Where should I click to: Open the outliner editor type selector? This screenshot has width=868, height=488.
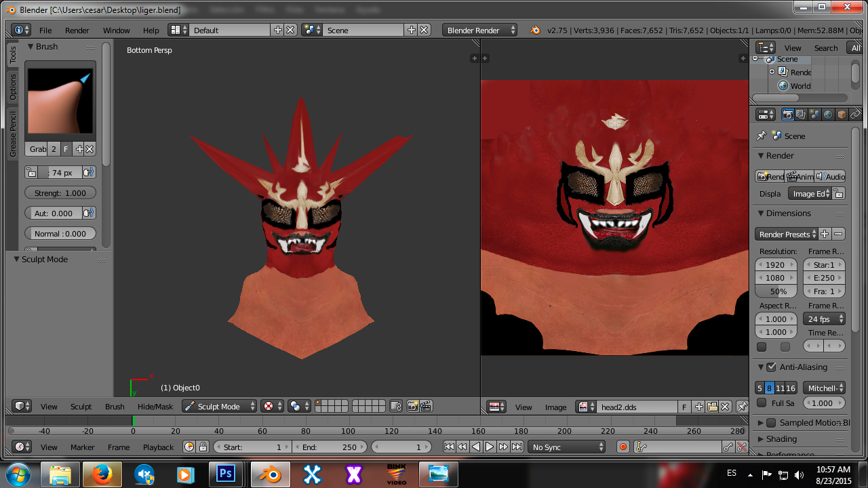(x=766, y=47)
